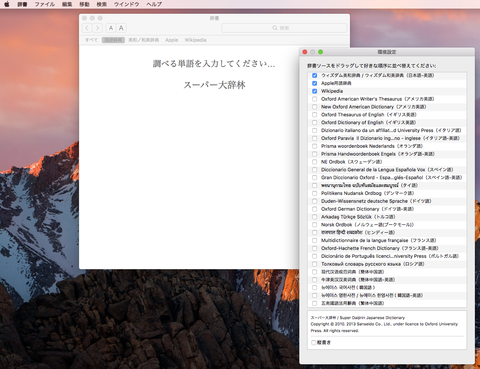Check the Oxford Thesaurus of English box
This screenshot has width=480, height=369.
(314, 115)
